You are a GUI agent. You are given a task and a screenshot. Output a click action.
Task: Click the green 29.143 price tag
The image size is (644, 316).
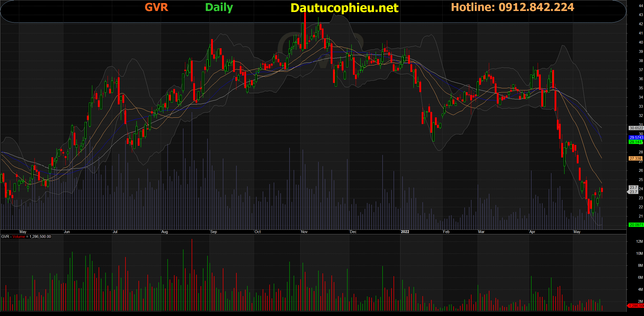pos(635,142)
